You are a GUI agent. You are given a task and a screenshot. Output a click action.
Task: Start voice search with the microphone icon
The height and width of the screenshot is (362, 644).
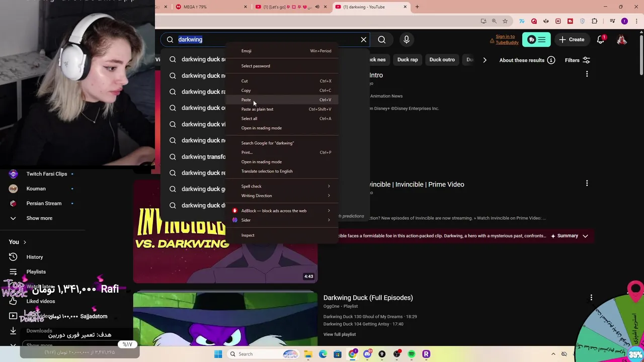[x=407, y=39]
